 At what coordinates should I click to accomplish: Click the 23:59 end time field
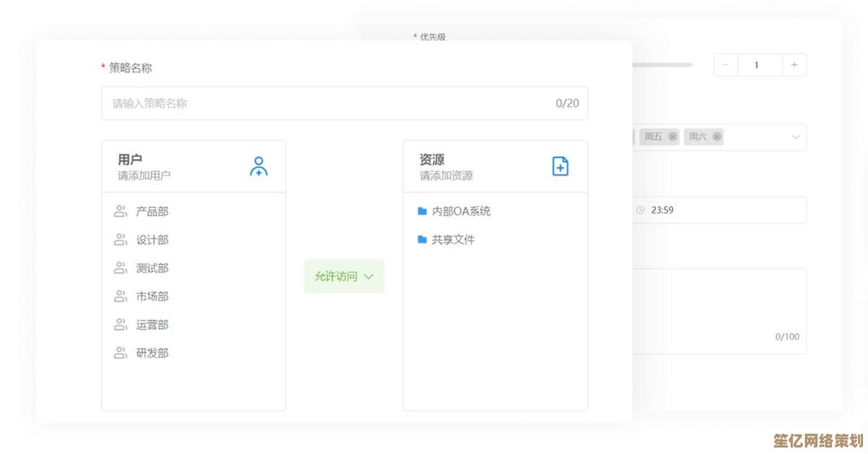(716, 210)
